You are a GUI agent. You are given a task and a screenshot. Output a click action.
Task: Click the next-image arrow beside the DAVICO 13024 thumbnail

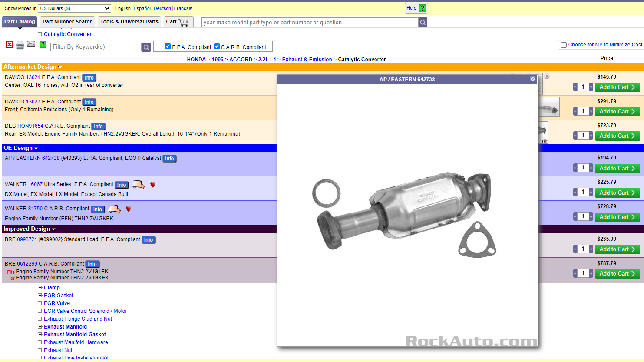tap(547, 76)
